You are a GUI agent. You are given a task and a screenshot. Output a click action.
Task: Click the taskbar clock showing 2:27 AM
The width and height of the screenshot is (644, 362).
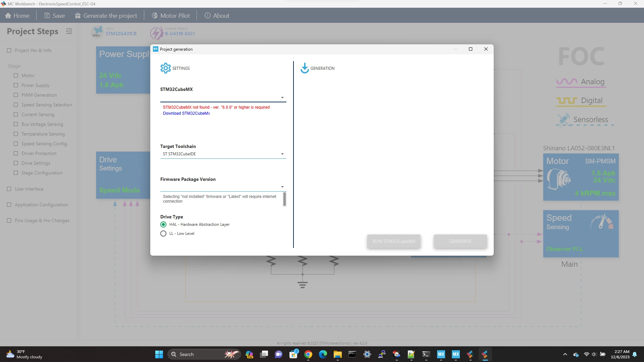(x=620, y=354)
